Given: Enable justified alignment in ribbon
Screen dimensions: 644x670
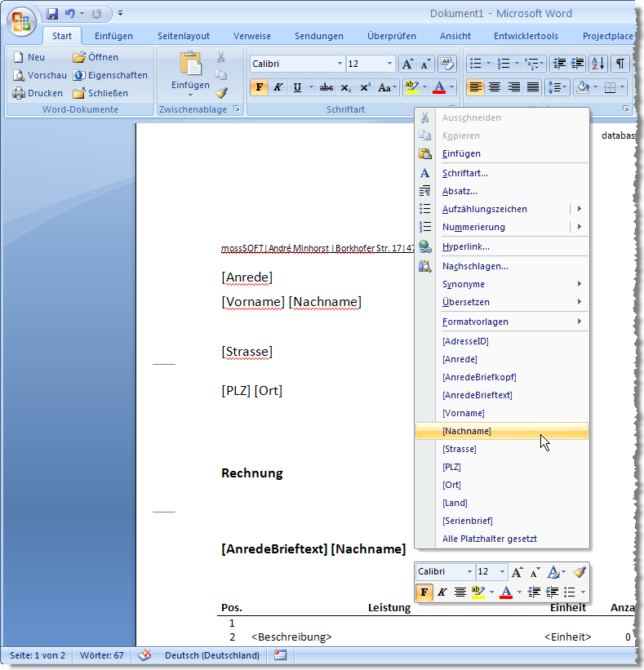Looking at the screenshot, I should click(x=533, y=87).
